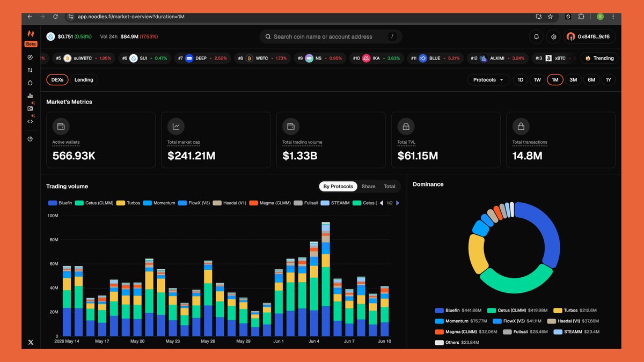The width and height of the screenshot is (644, 362).
Task: Open the #5 suiWBTC ticker chip
Action: coord(83,58)
